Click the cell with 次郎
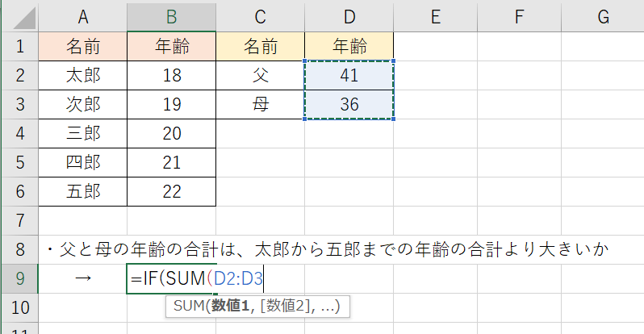Viewport: 644px width, 334px height. 83,105
